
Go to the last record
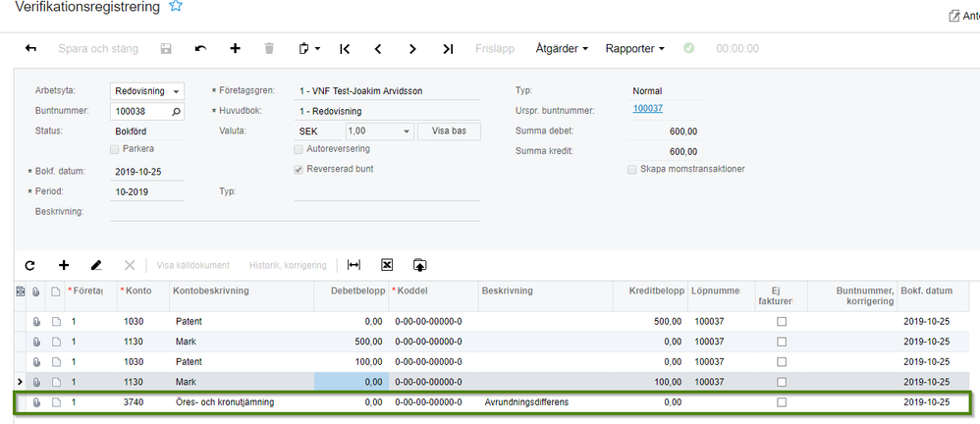[448, 48]
